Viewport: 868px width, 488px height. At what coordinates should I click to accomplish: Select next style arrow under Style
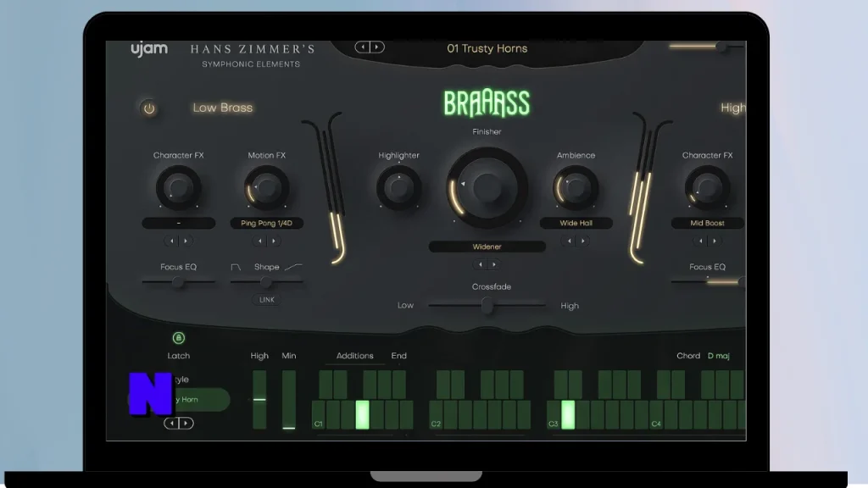186,424
